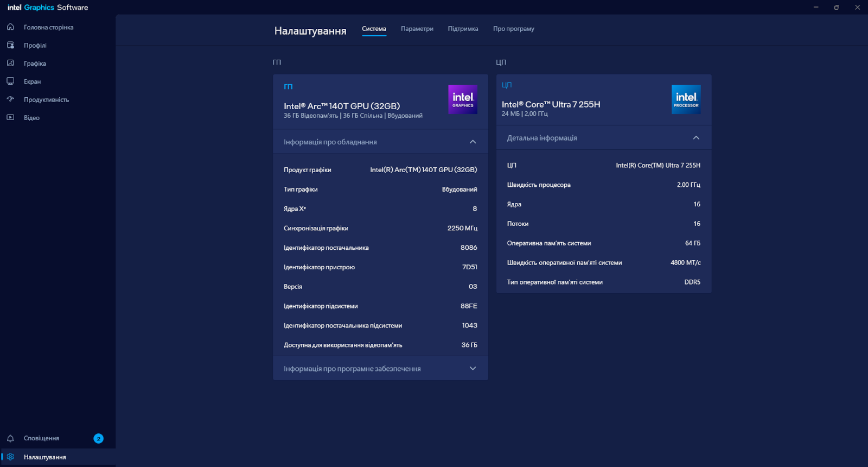The height and width of the screenshot is (467, 868).
Task: Expand Інформація про програмне забезпечення chevron
Action: click(473, 368)
